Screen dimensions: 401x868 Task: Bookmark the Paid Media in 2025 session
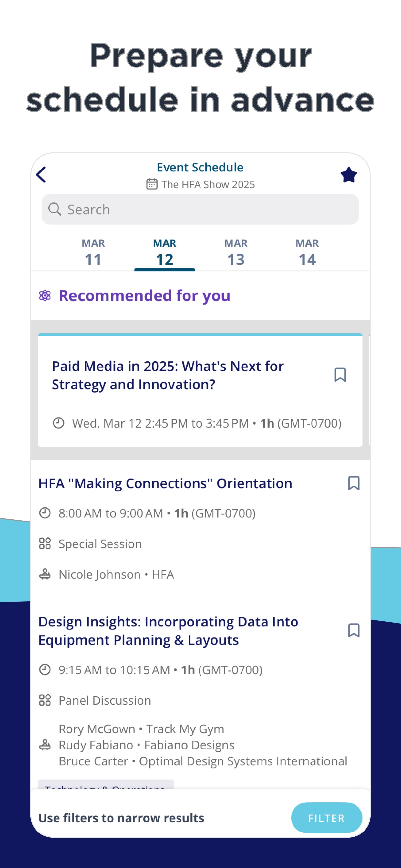pyautogui.click(x=340, y=375)
